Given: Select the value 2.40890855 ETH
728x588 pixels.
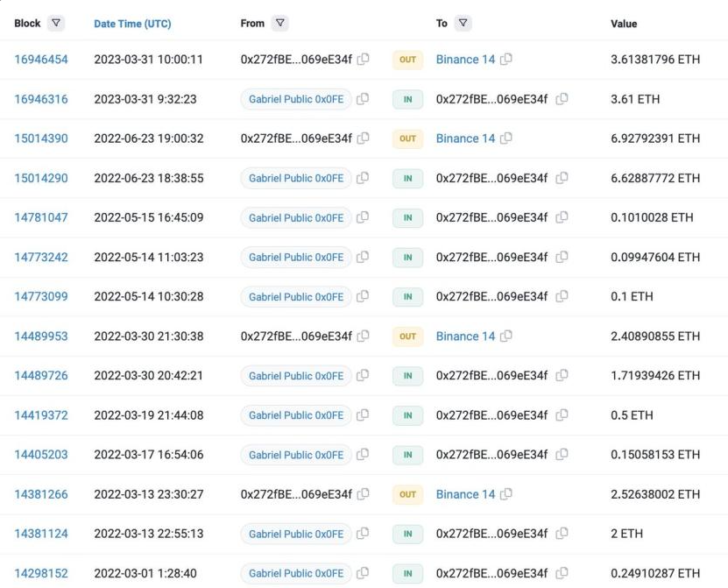Looking at the screenshot, I should point(655,336).
